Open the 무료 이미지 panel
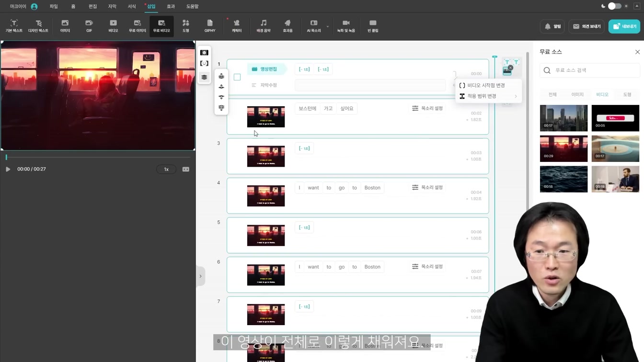644x362 pixels. pos(138,26)
